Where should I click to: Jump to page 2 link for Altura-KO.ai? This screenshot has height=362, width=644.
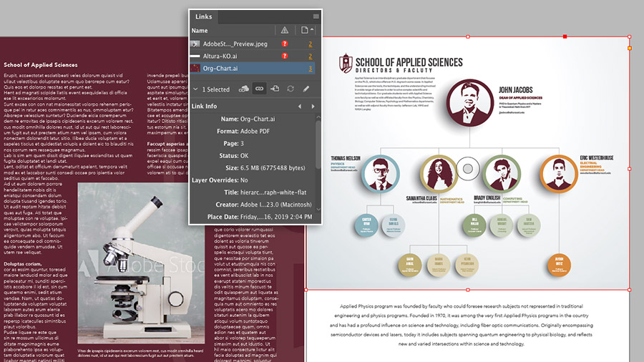(310, 57)
